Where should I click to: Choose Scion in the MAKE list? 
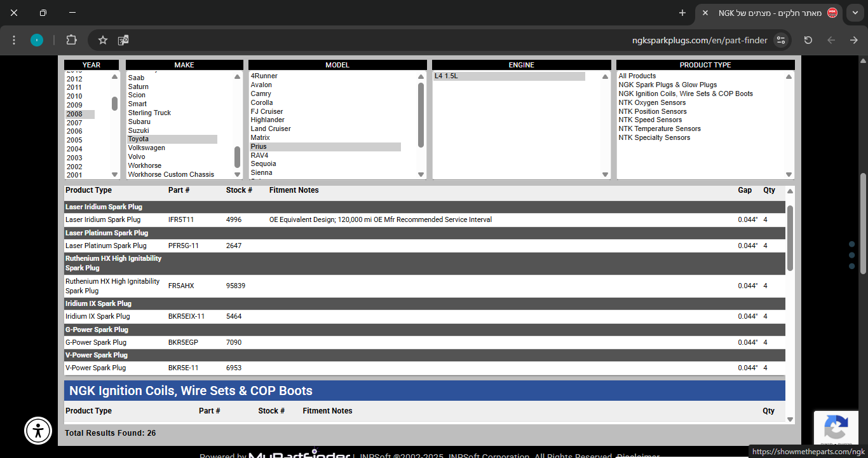137,95
